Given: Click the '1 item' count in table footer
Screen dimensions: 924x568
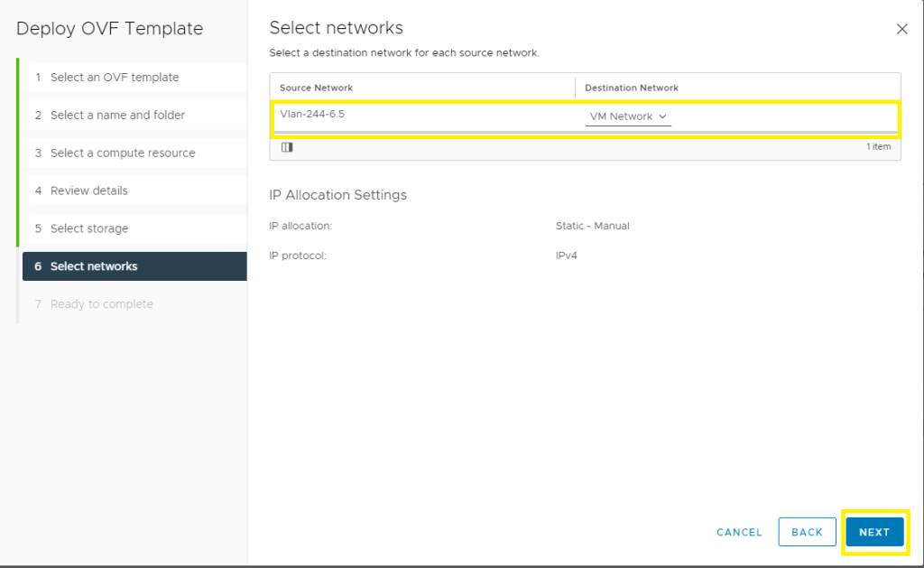Looking at the screenshot, I should coord(878,147).
